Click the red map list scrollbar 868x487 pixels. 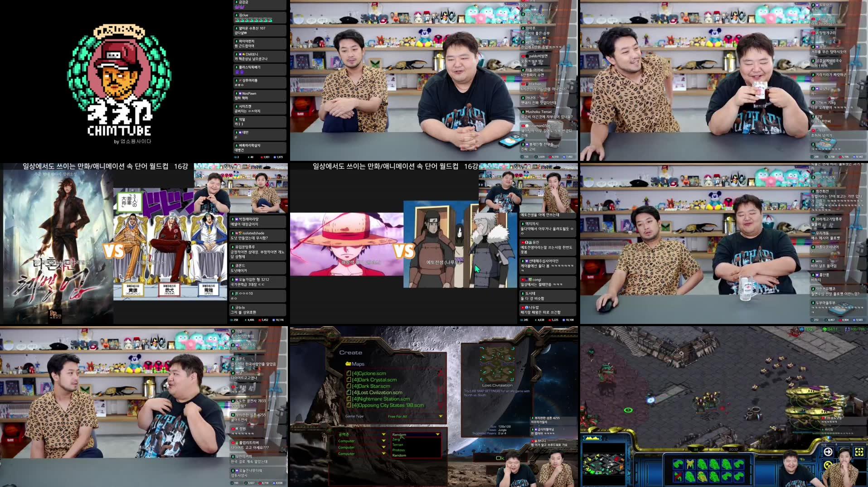440,389
